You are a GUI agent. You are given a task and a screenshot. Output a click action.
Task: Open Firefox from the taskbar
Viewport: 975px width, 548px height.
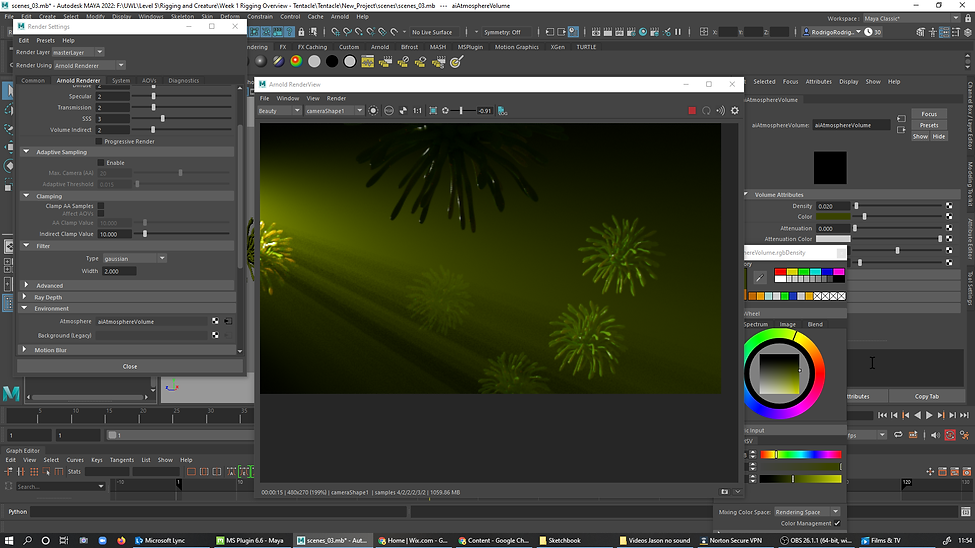pos(121,541)
